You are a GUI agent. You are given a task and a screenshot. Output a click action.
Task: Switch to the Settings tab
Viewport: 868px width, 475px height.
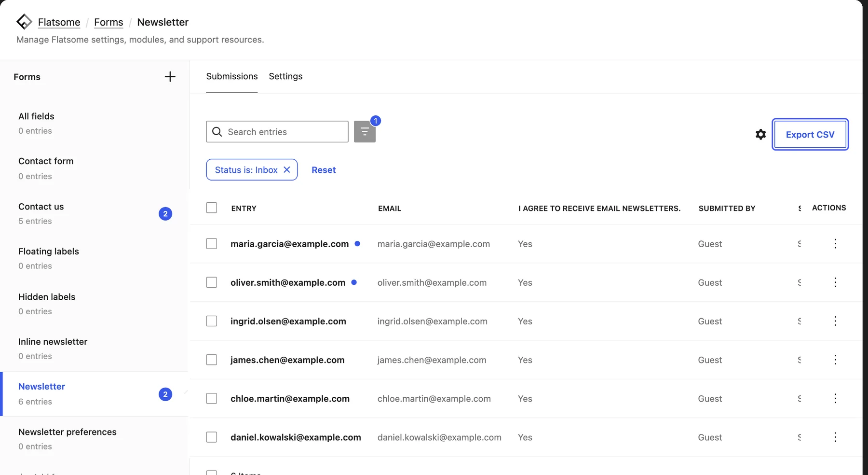pos(285,76)
